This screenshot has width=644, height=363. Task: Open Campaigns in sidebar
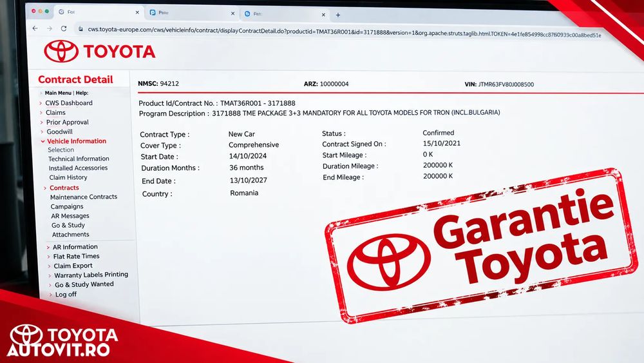tap(67, 206)
